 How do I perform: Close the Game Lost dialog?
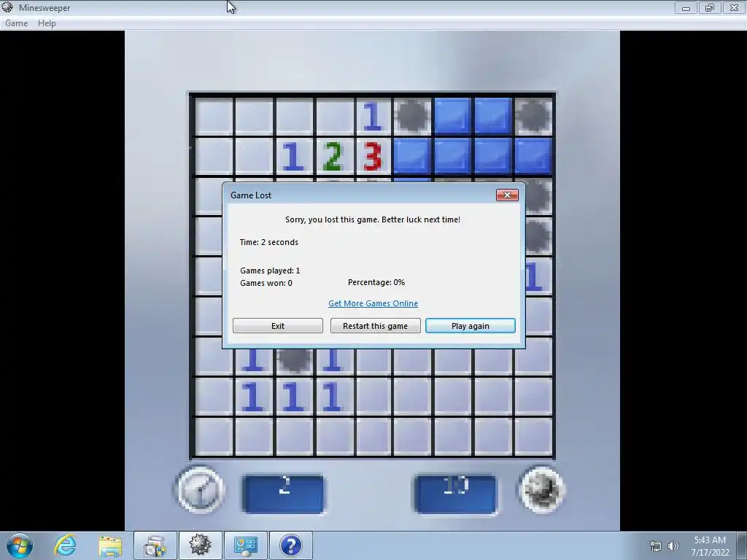[507, 195]
